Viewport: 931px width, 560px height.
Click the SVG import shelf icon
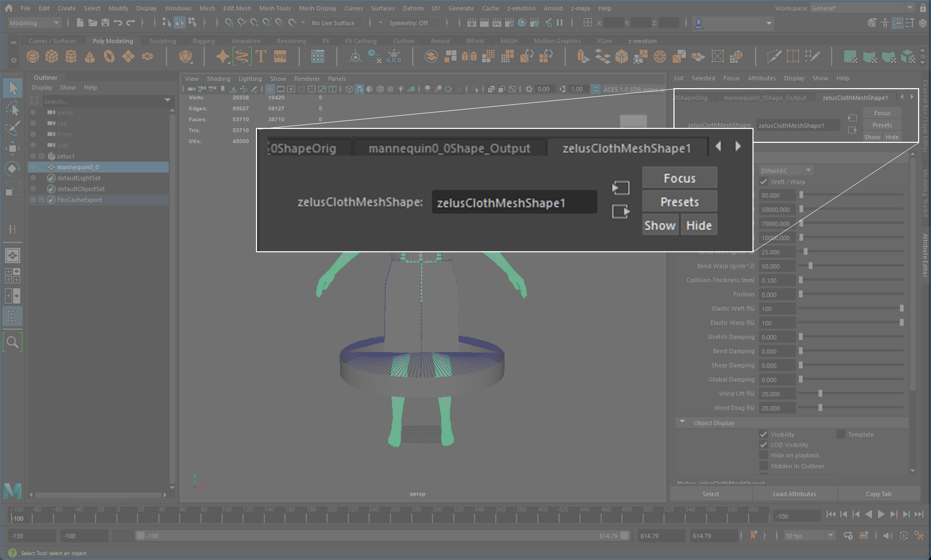[x=280, y=56]
